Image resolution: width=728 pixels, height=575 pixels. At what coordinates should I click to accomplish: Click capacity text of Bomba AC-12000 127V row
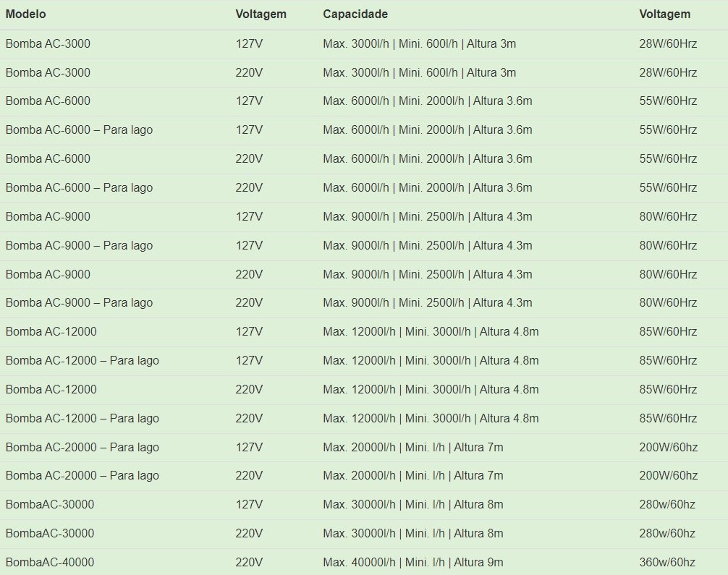[431, 331]
